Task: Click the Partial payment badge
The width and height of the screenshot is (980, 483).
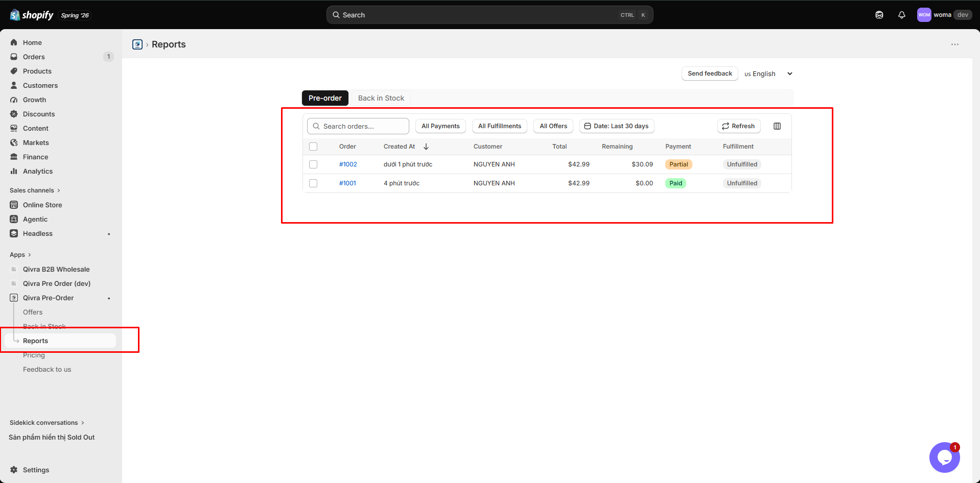Action: [x=679, y=164]
